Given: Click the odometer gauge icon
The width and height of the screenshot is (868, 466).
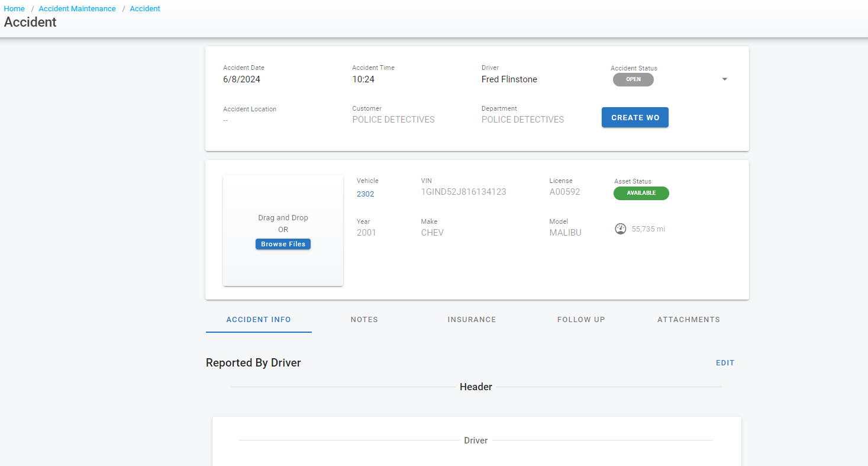Looking at the screenshot, I should [620, 229].
